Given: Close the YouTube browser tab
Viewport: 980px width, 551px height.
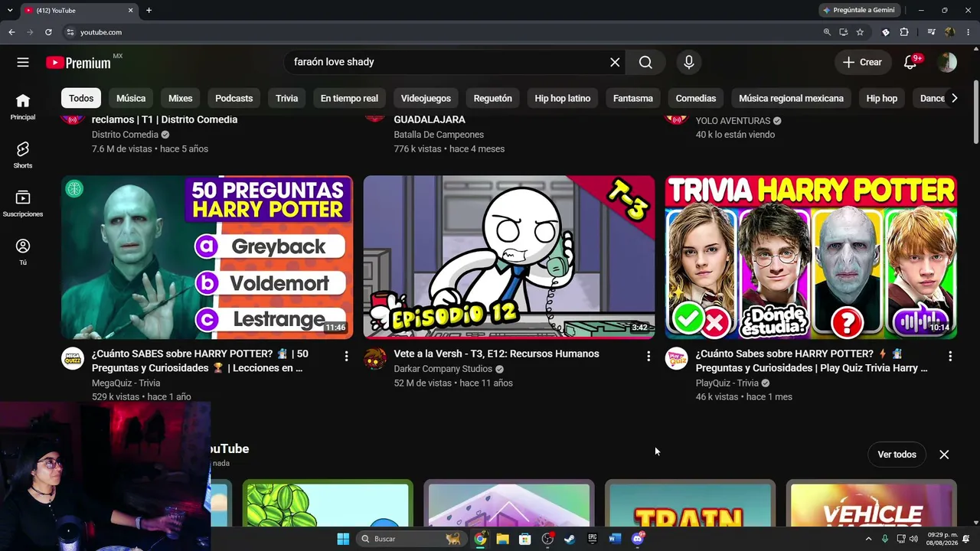Looking at the screenshot, I should coord(130,10).
